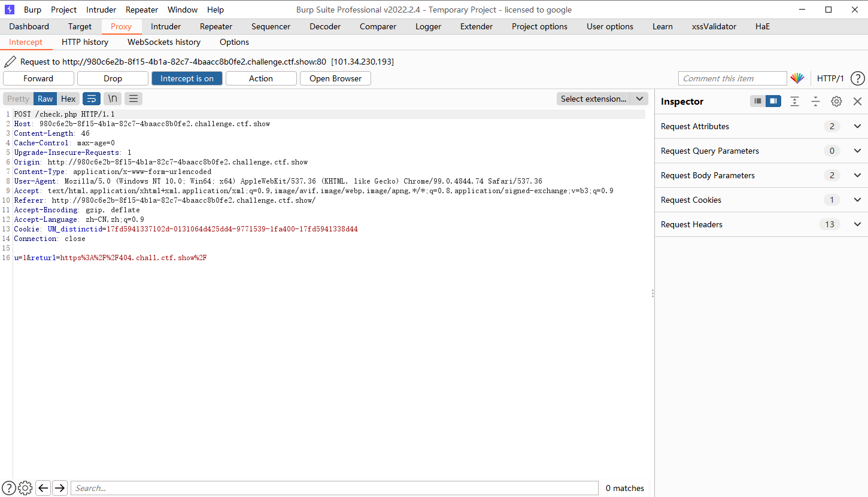The height and width of the screenshot is (497, 868).
Task: Expand all Inspector sections icon
Action: coord(794,101)
